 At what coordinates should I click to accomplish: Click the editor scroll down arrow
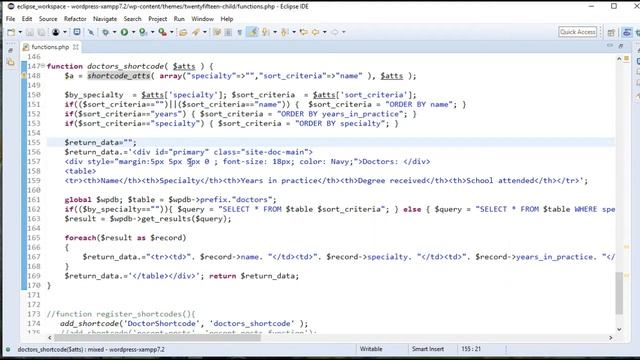tap(619, 329)
